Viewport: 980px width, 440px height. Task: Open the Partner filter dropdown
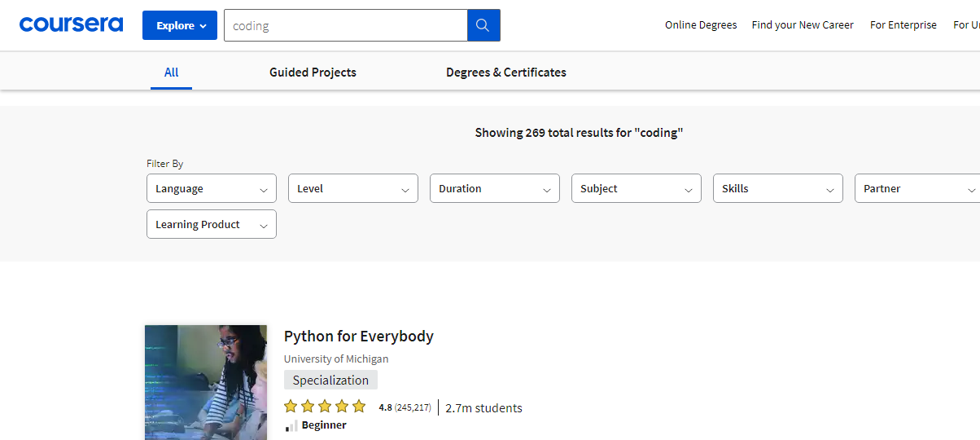point(917,188)
